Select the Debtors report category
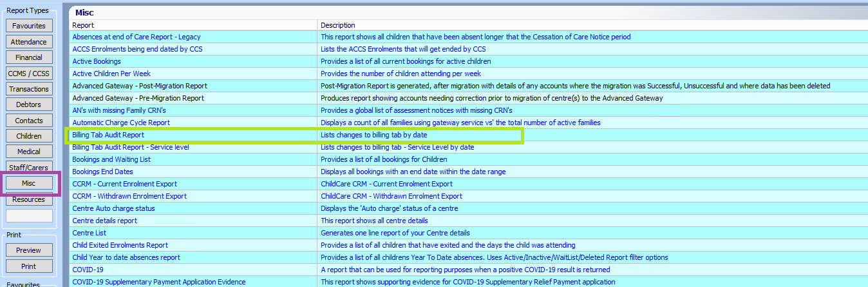This screenshot has width=868, height=287. [x=29, y=104]
